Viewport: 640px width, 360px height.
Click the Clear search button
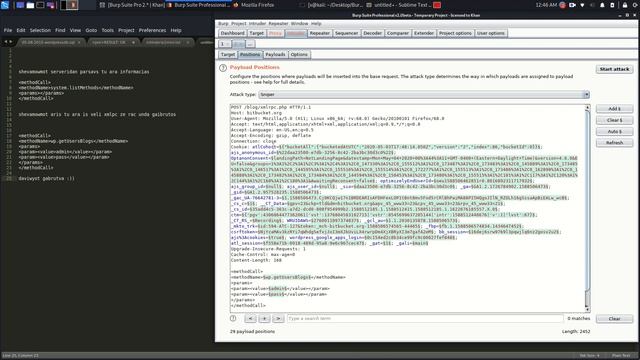[614, 319]
